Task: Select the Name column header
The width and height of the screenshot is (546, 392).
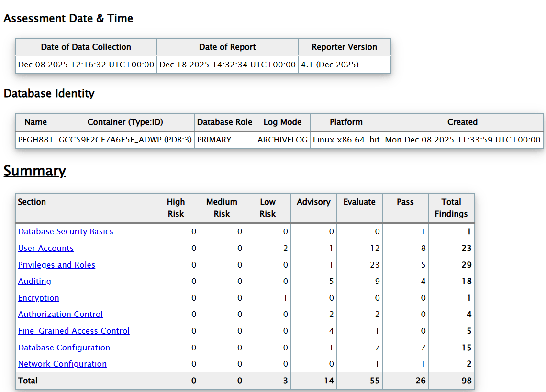Action: point(35,122)
